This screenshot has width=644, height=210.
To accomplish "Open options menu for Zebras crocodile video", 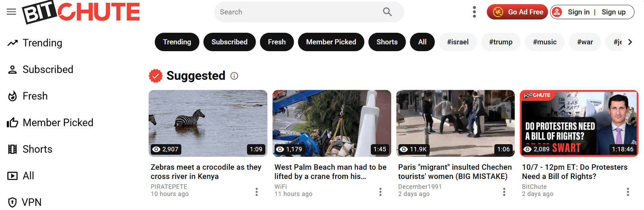I will [x=257, y=192].
